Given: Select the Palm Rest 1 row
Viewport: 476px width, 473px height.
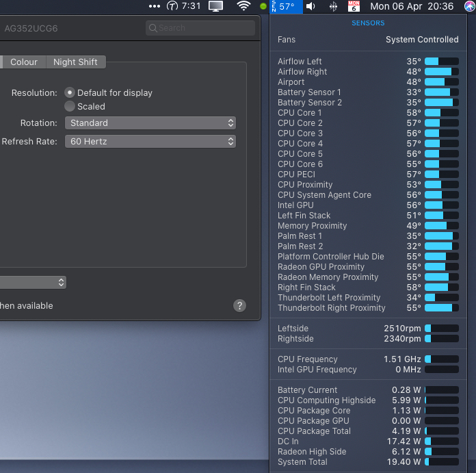Looking at the screenshot, I should pyautogui.click(x=368, y=236).
